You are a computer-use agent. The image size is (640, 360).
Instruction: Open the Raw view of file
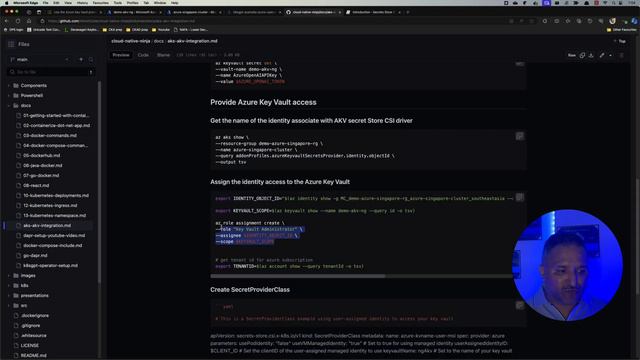tap(572, 55)
